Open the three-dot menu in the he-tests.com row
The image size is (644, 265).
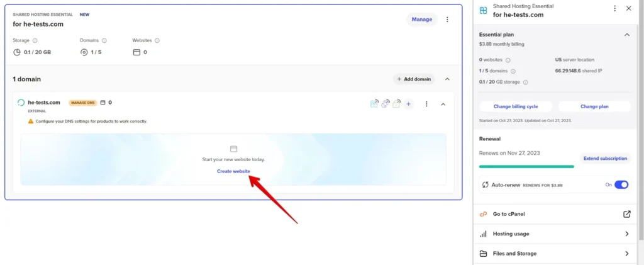coord(426,104)
